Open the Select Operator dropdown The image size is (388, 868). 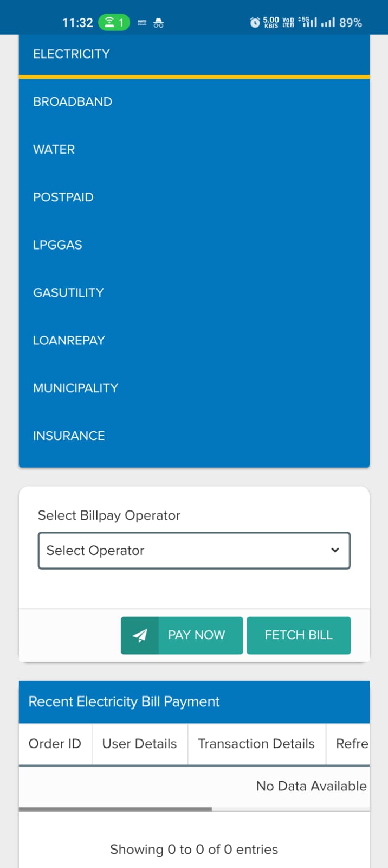[x=194, y=551]
